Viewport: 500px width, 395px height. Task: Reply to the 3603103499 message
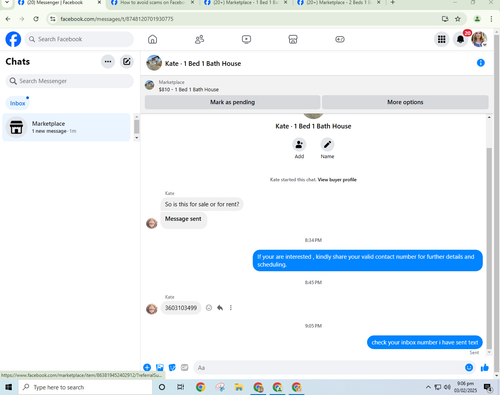220,308
